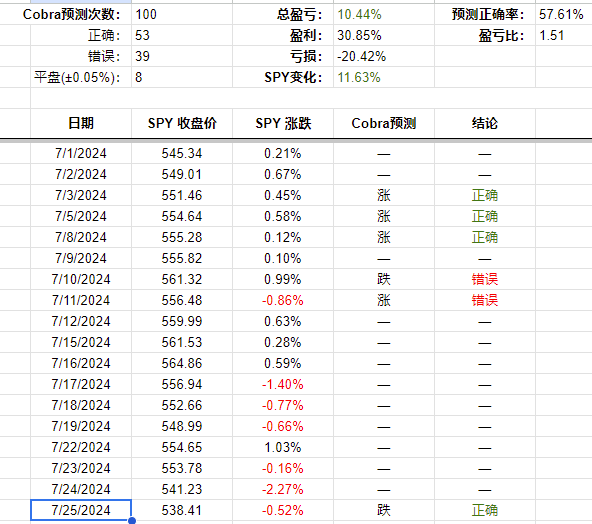This screenshot has width=592, height=524.
Task: Select the 盈利 value 30.85%
Action: point(384,35)
